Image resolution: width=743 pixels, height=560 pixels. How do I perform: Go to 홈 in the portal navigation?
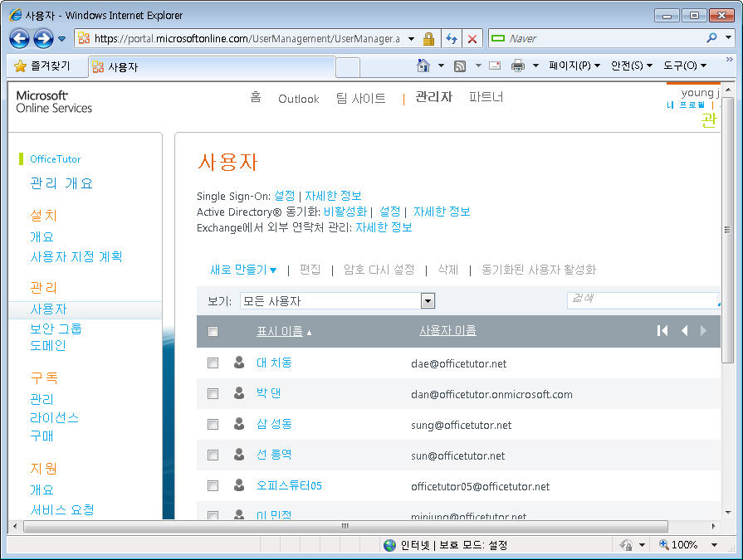coord(256,98)
